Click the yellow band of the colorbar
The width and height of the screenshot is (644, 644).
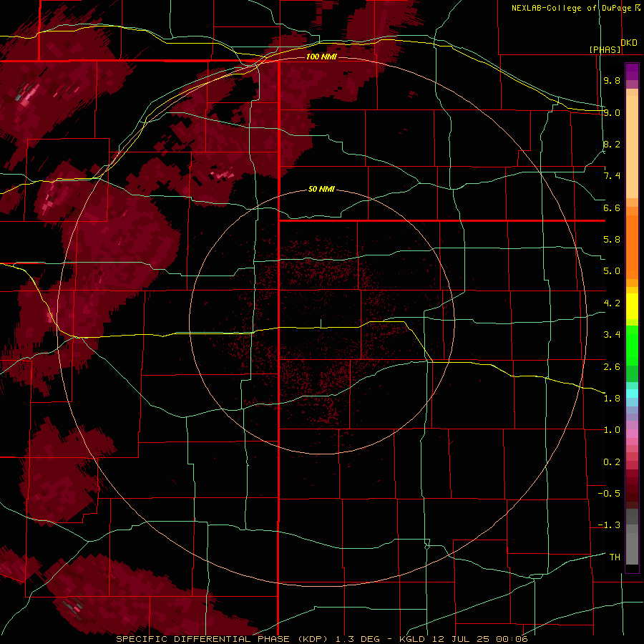[632, 306]
